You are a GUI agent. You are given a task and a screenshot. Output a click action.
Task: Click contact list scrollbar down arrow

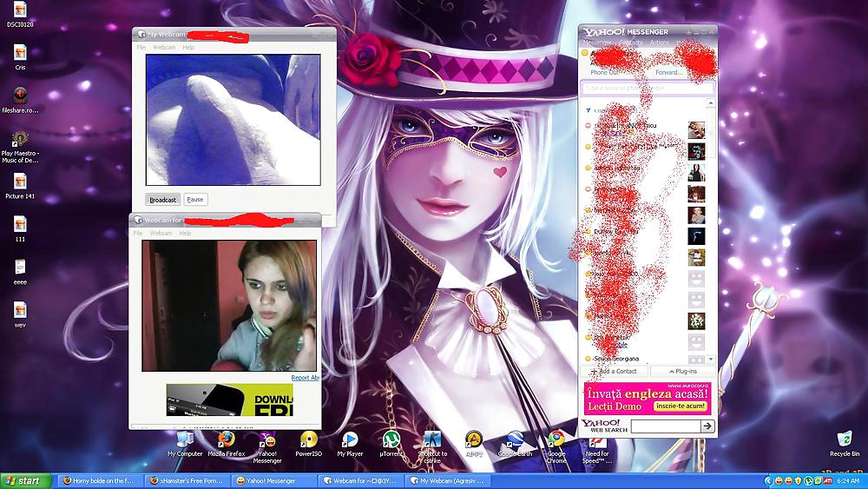pyautogui.click(x=711, y=359)
